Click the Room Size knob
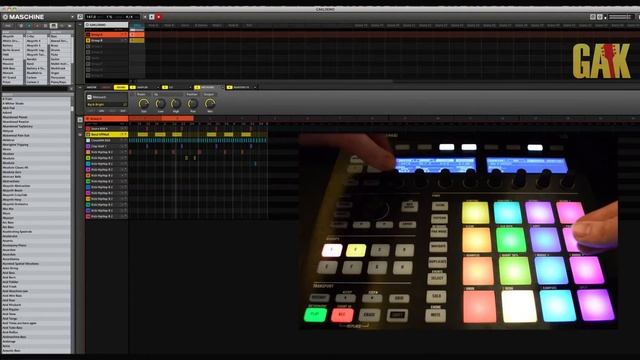 pos(144,104)
